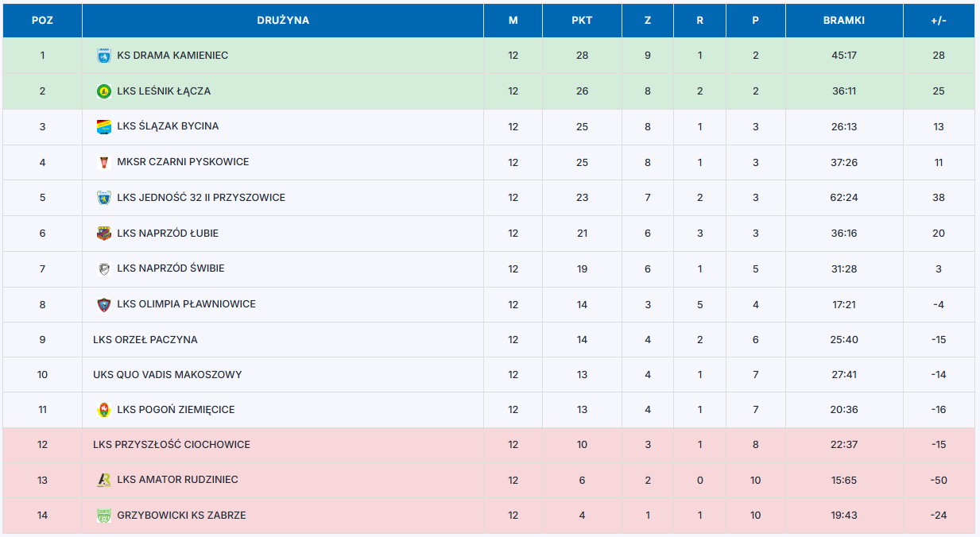Click the LKS Leśnik Łącza crest icon
980x537 pixels.
point(103,91)
